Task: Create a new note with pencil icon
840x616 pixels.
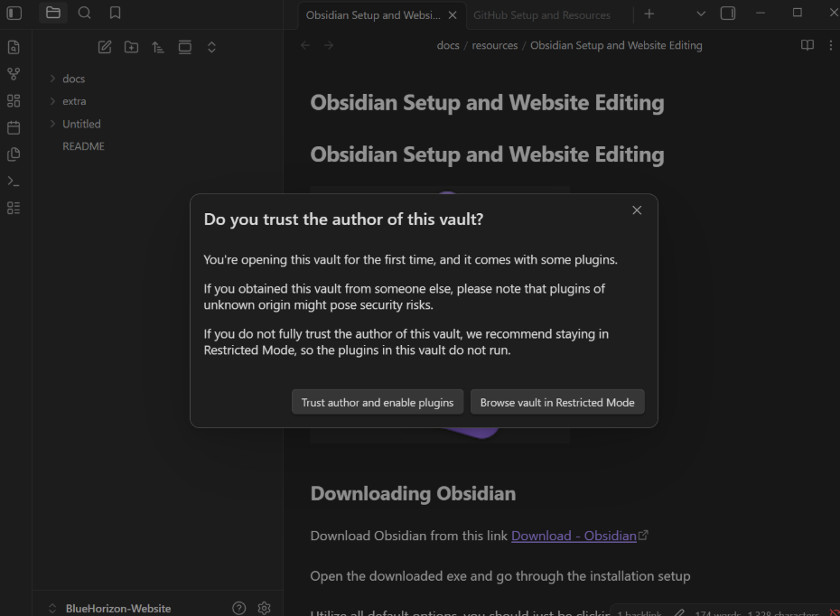Action: (x=105, y=47)
